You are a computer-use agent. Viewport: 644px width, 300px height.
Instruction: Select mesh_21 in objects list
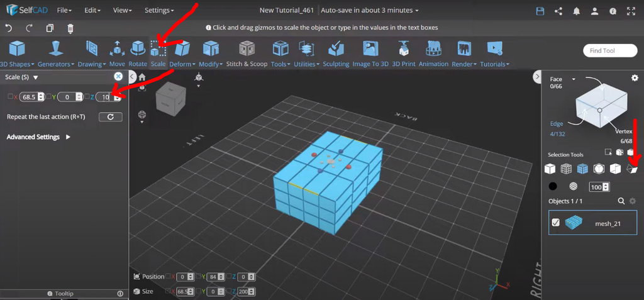point(594,223)
